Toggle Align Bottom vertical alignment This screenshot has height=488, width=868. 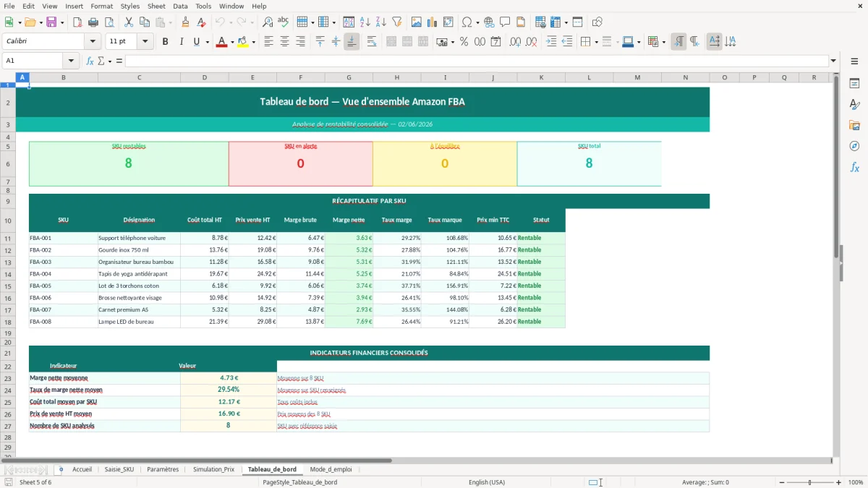pyautogui.click(x=352, y=42)
